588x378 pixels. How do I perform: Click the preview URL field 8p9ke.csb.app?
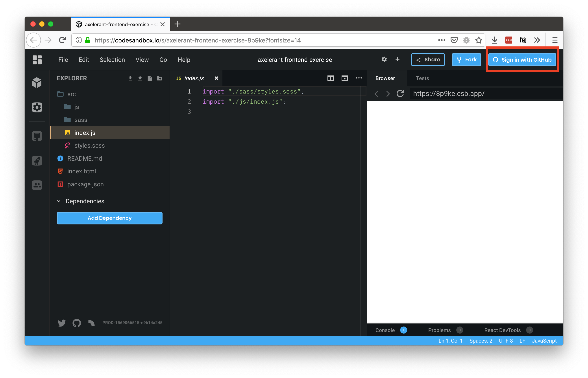486,94
